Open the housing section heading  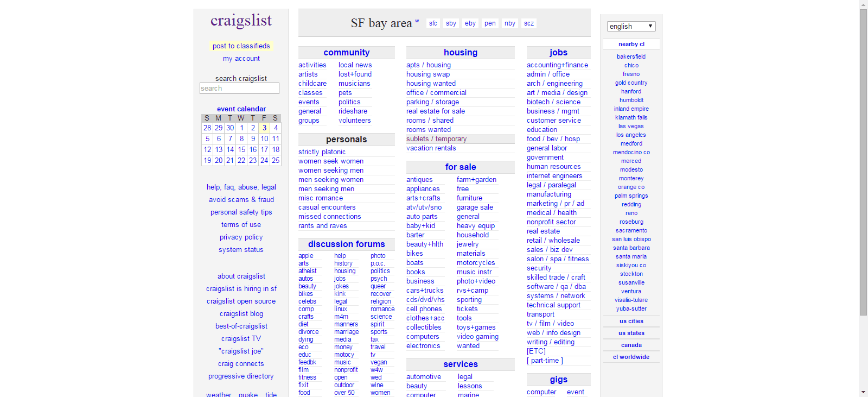tap(461, 53)
